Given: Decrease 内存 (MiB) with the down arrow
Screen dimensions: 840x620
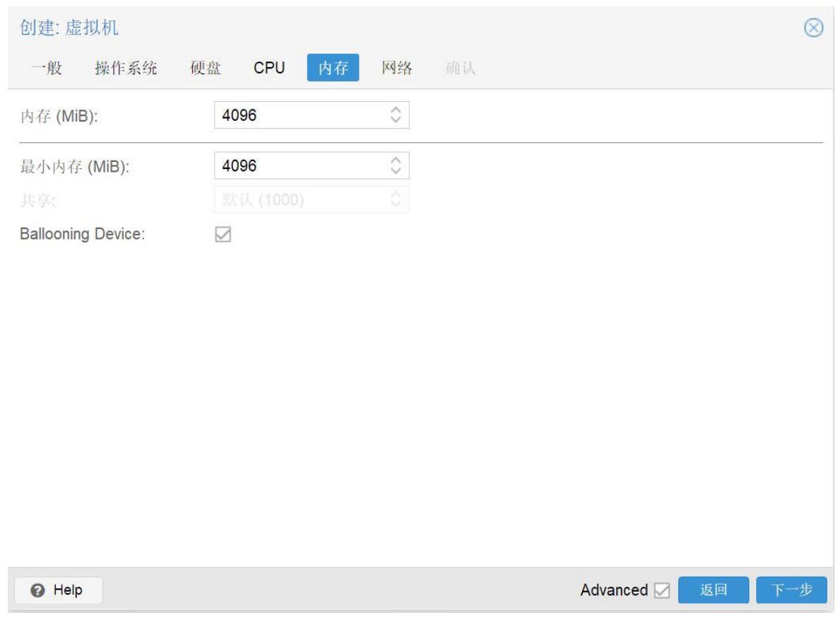Looking at the screenshot, I should (396, 120).
